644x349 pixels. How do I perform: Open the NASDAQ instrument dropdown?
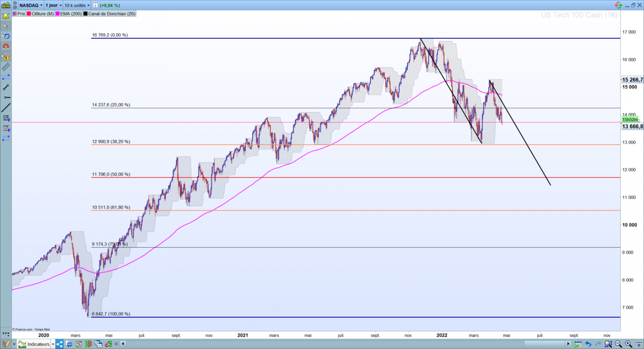coord(31,5)
